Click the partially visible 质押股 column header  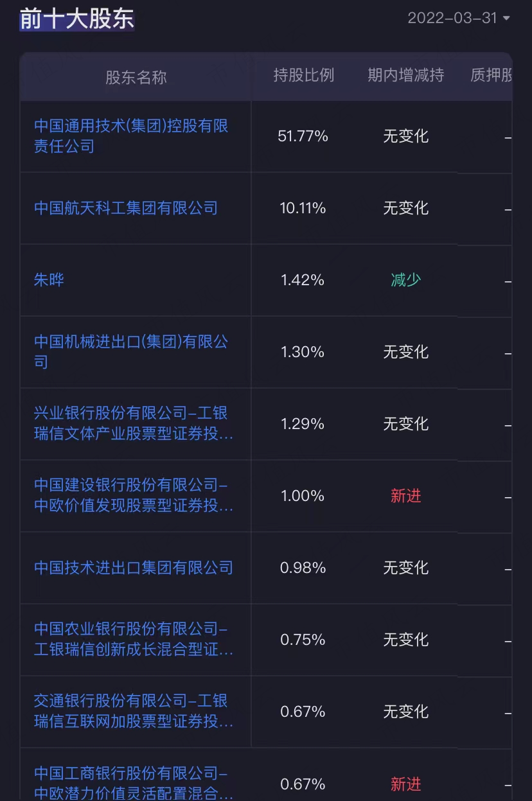[492, 75]
